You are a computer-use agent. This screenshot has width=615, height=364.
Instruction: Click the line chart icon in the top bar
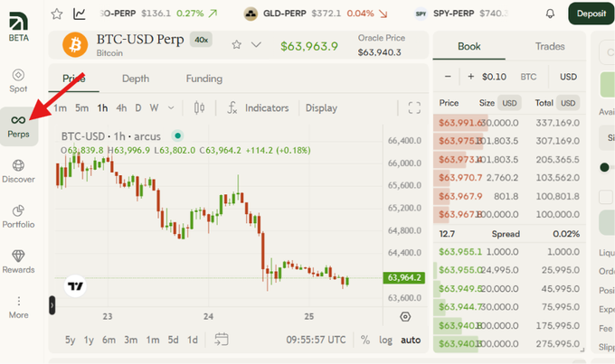tap(80, 14)
